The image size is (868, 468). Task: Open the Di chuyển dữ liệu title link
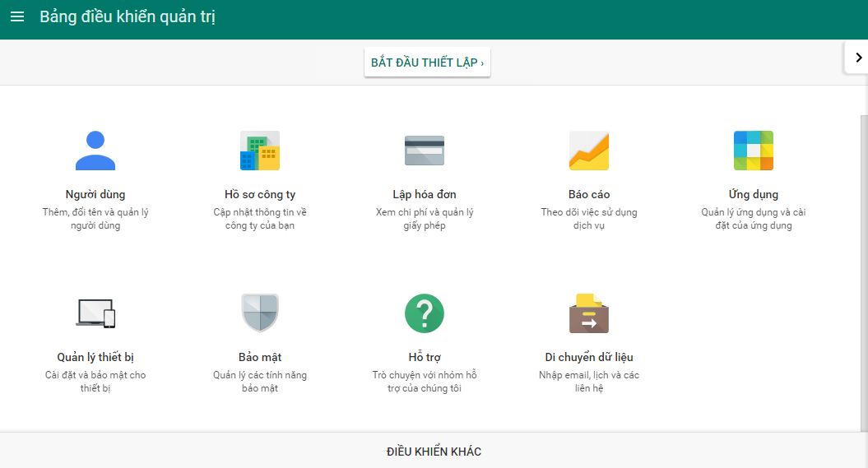click(x=589, y=357)
